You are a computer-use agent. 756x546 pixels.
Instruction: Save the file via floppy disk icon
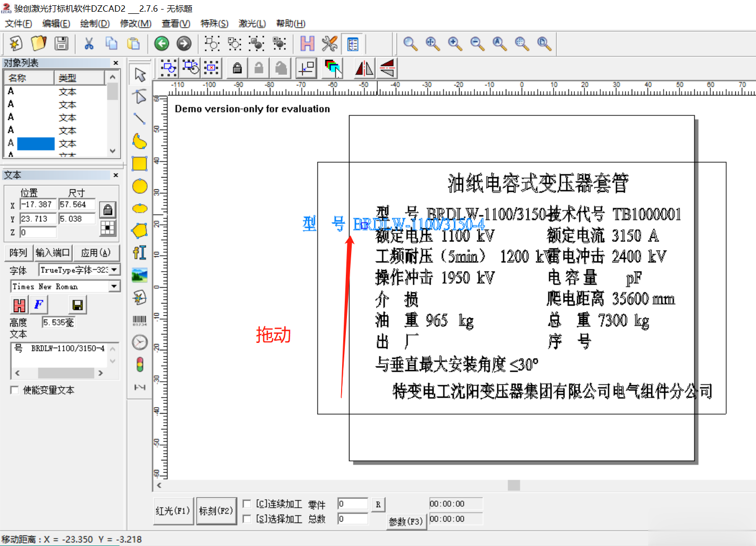62,43
